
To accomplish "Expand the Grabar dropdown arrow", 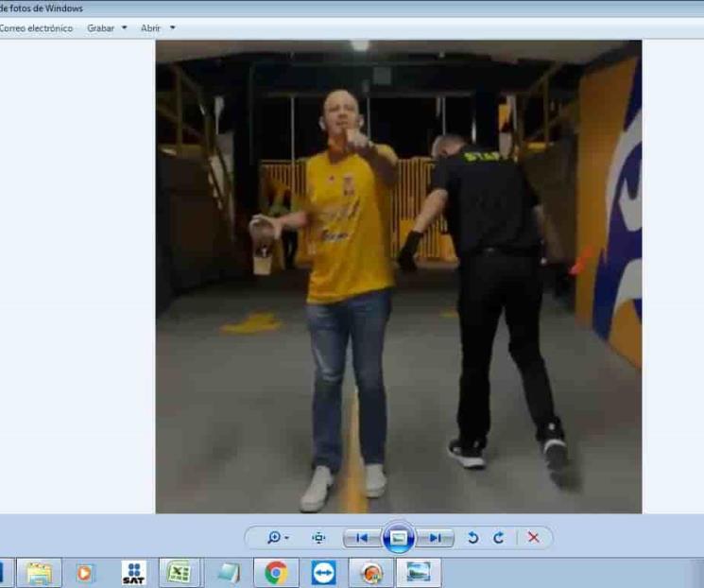I will point(125,27).
